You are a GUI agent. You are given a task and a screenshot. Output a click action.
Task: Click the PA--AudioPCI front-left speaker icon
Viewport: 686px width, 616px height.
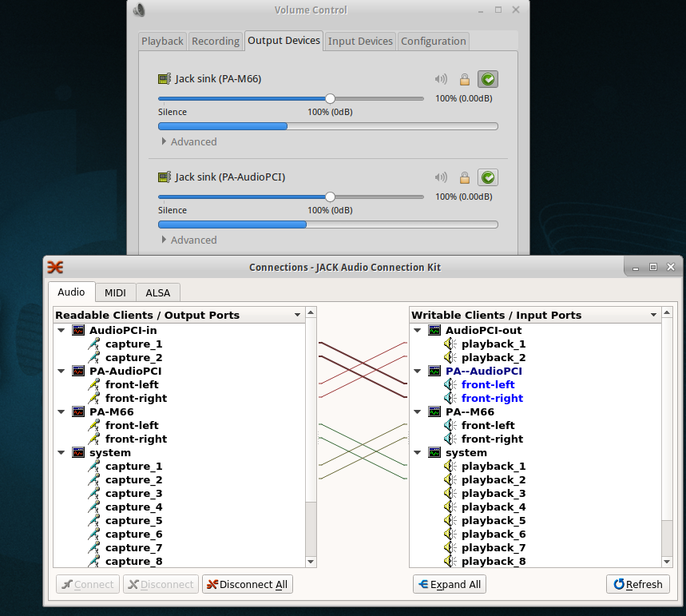[x=450, y=385]
